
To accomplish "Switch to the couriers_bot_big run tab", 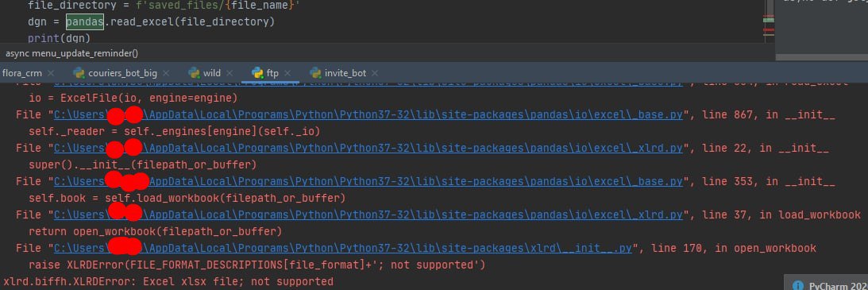I will [x=122, y=73].
